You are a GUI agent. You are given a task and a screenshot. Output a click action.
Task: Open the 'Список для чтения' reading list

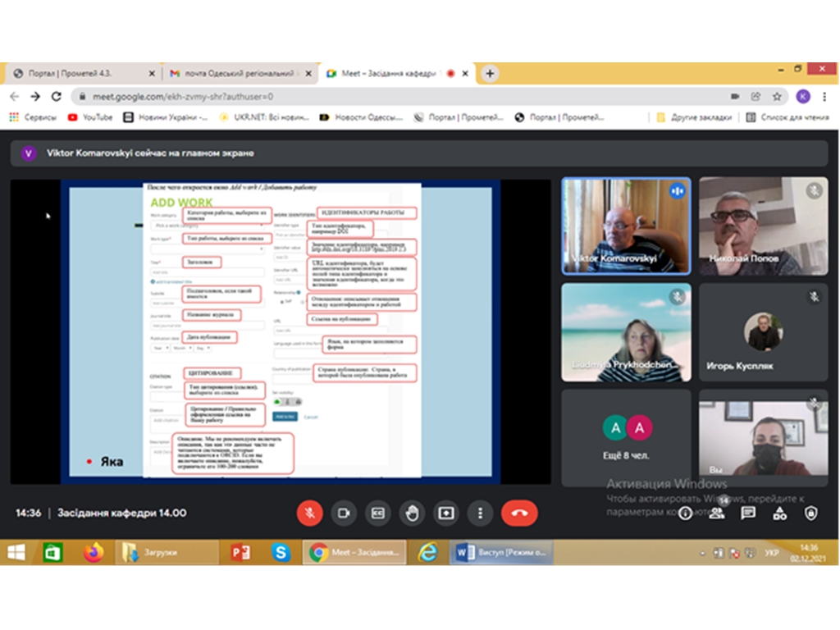click(x=787, y=117)
